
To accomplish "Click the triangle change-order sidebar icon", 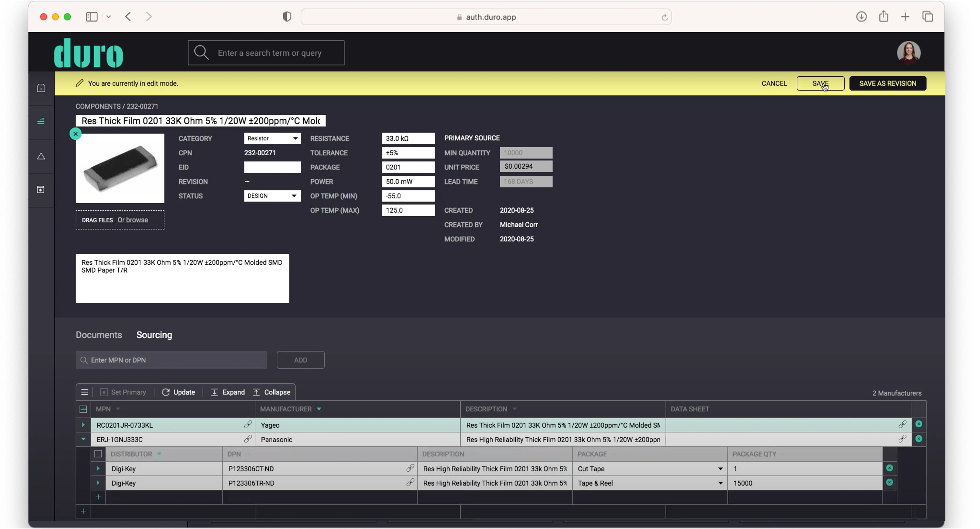I will tap(41, 156).
